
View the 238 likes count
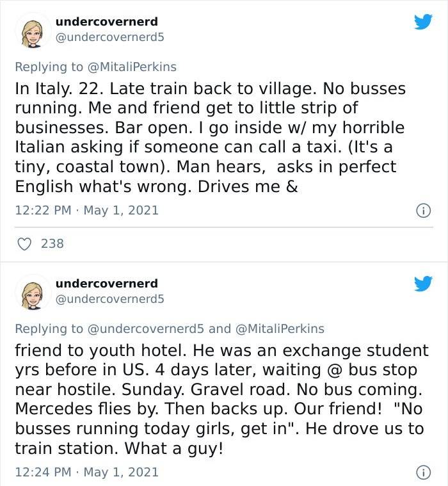tap(52, 244)
